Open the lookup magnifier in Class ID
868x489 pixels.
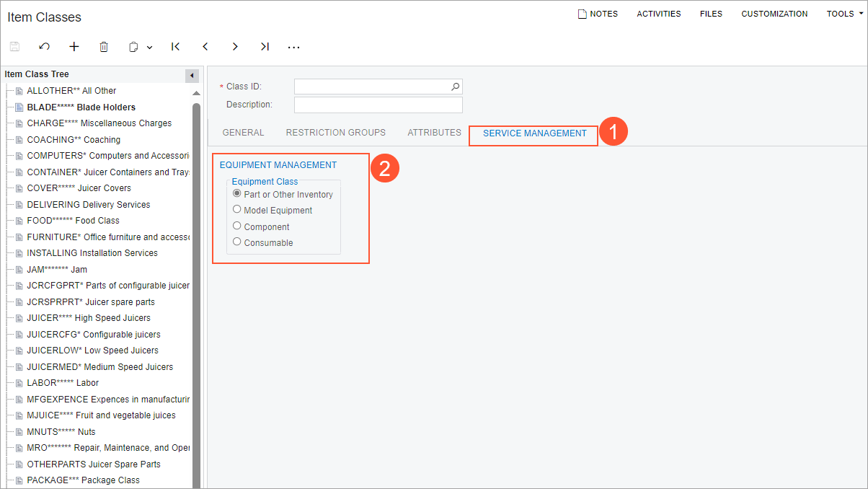(x=455, y=87)
